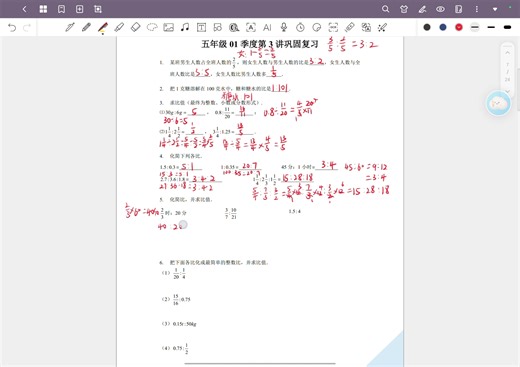Select the active red brush pen

click(x=103, y=28)
